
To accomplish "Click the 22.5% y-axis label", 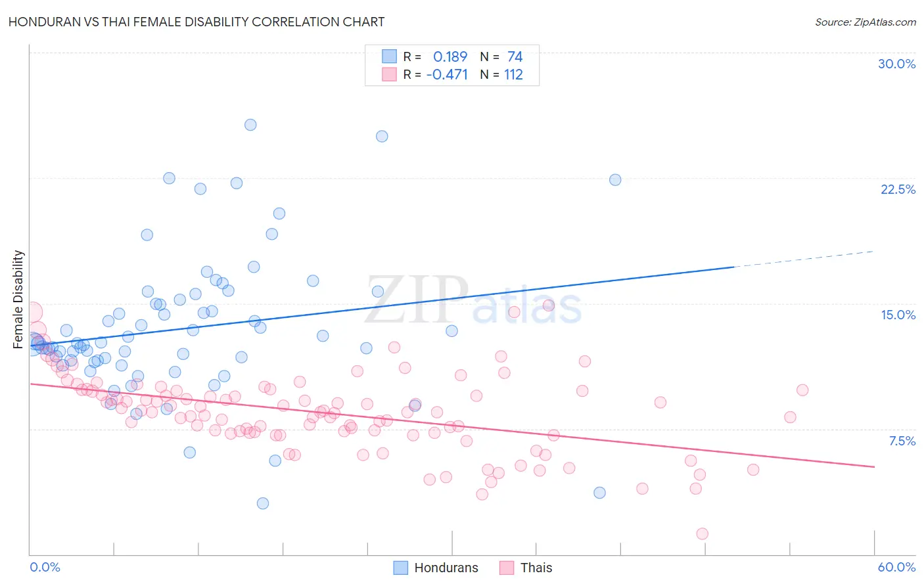I will (x=898, y=189).
